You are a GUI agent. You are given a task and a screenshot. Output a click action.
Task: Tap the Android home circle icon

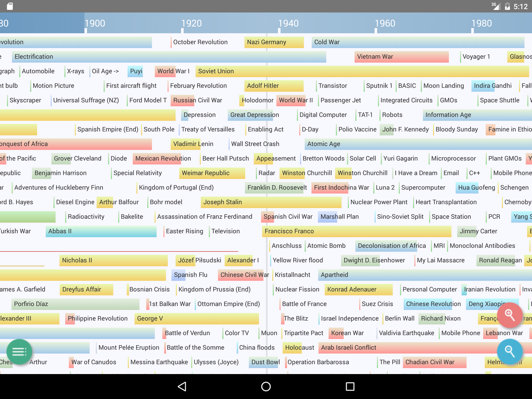[266, 387]
